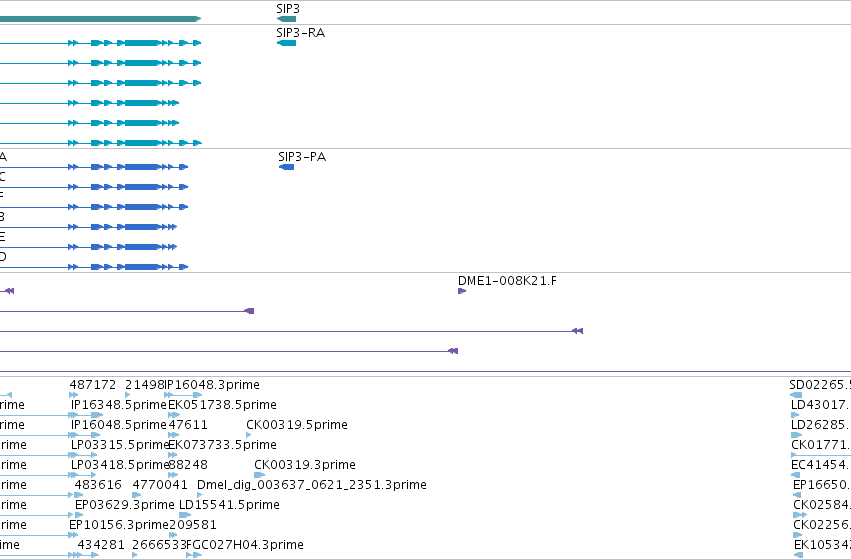Click the SIP3-PA protein label
The image size is (851, 560).
[302, 157]
